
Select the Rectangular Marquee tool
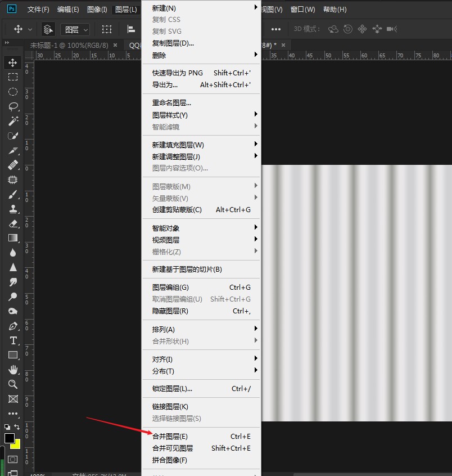(13, 77)
